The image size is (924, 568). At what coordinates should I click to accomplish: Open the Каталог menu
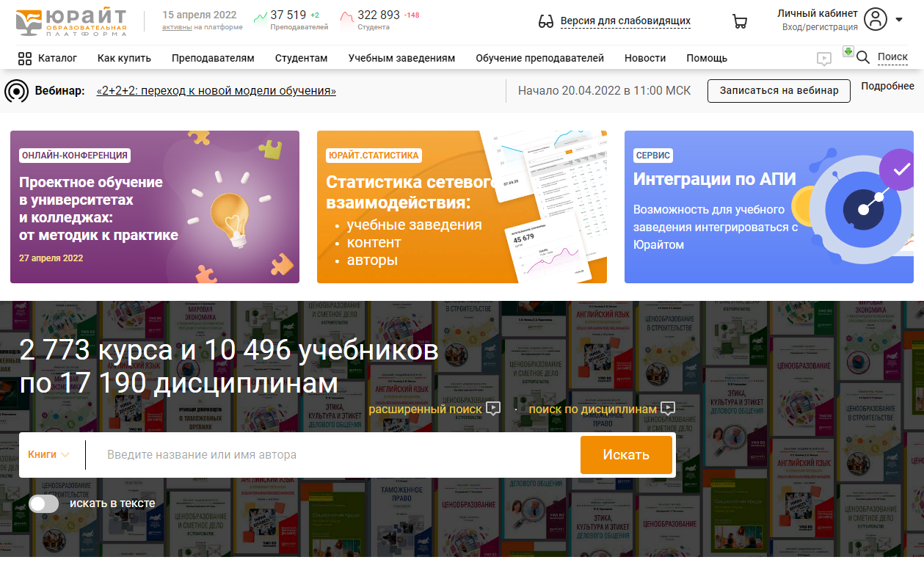[57, 59]
